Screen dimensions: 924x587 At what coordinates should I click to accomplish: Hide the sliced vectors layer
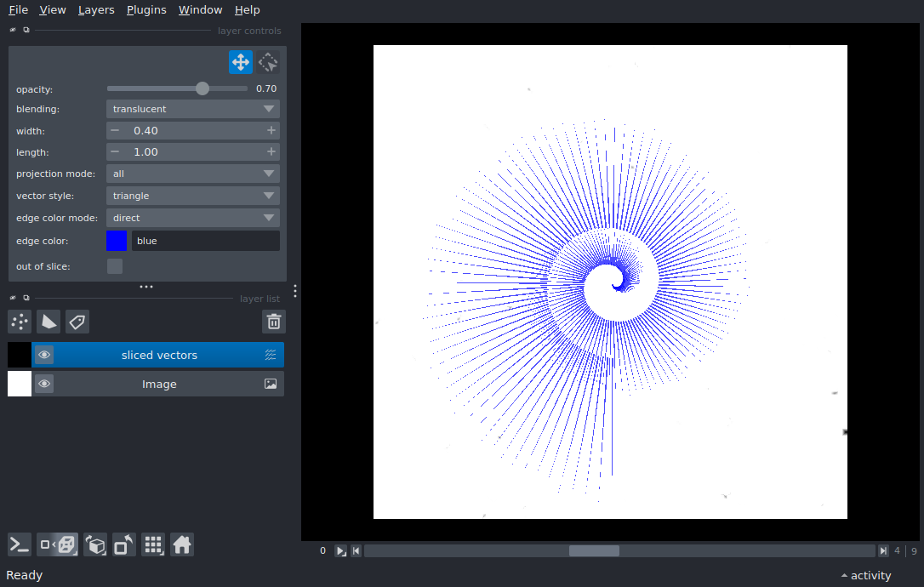coord(44,355)
